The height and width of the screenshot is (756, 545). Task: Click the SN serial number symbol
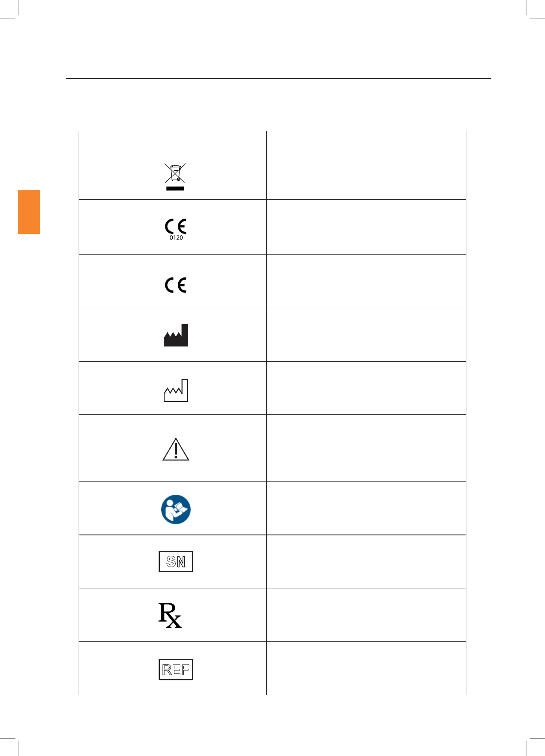point(176,561)
